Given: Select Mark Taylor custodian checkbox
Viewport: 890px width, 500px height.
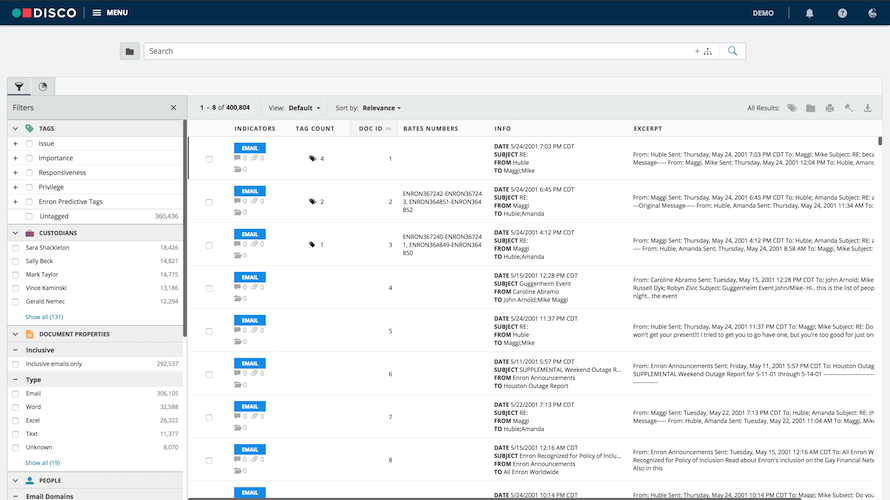Looking at the screenshot, I should (16, 275).
